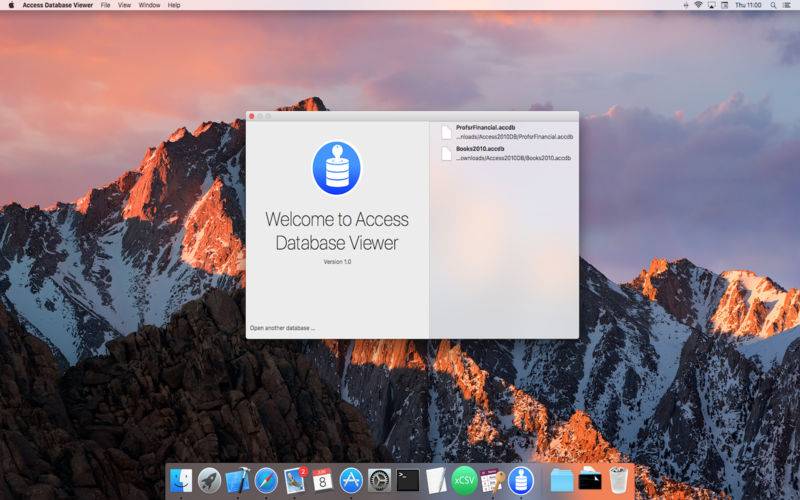Open Access Database Viewer app menu
Viewport: 800px width, 500px height.
[56, 5]
